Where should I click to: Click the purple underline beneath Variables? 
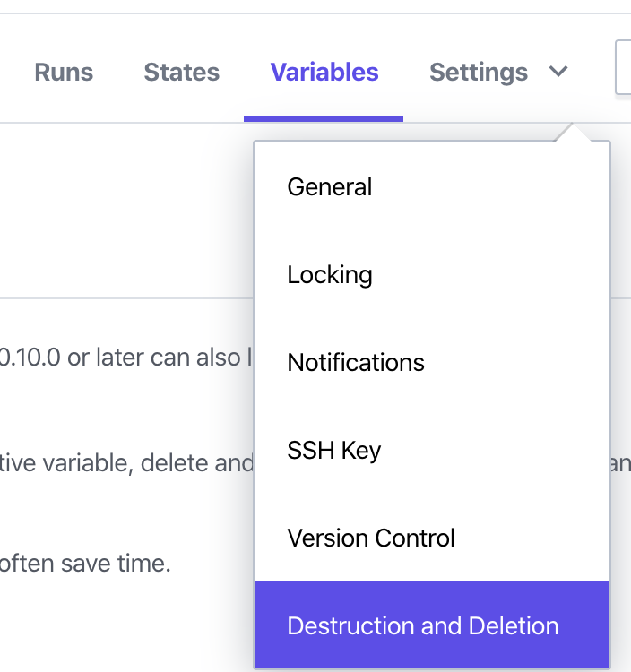point(324,119)
